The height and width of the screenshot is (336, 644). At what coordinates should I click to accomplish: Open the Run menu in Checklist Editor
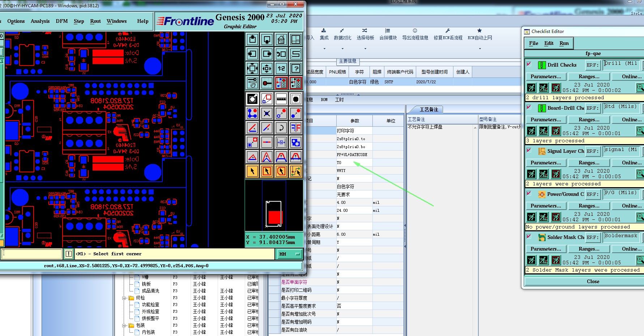click(564, 43)
